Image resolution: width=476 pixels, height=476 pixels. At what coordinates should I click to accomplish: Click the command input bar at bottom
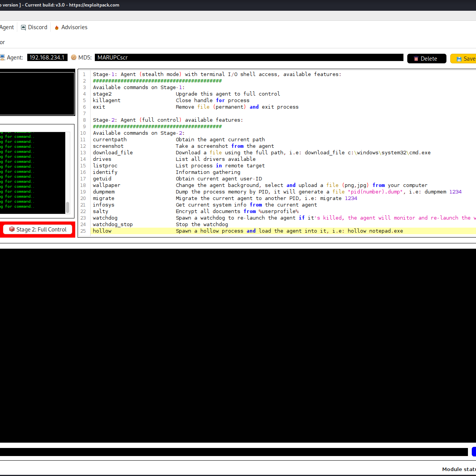tap(233, 452)
